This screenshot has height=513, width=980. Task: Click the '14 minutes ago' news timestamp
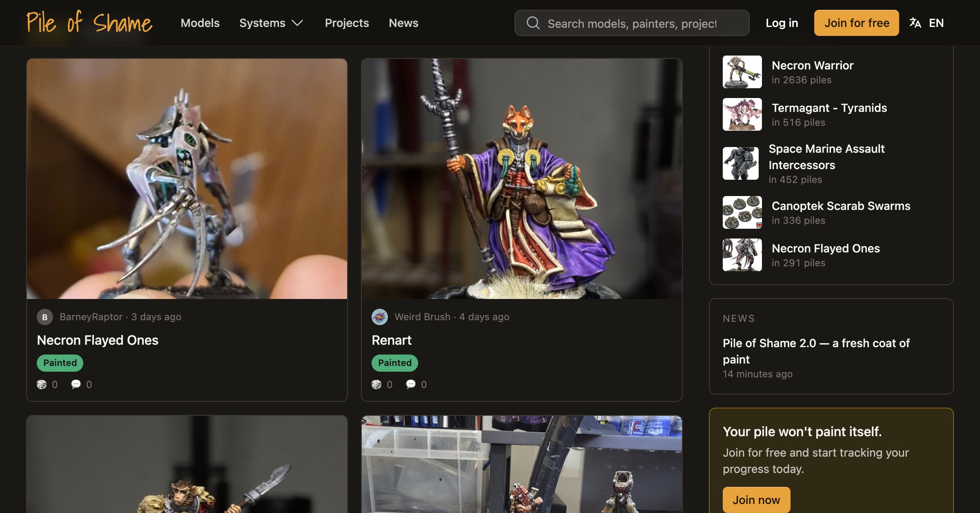[x=757, y=374]
